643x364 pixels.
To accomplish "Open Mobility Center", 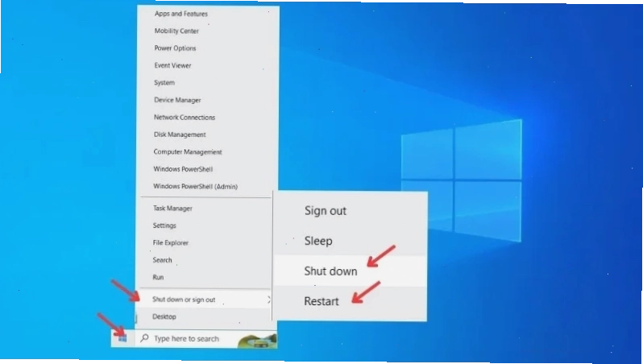I will [x=176, y=31].
